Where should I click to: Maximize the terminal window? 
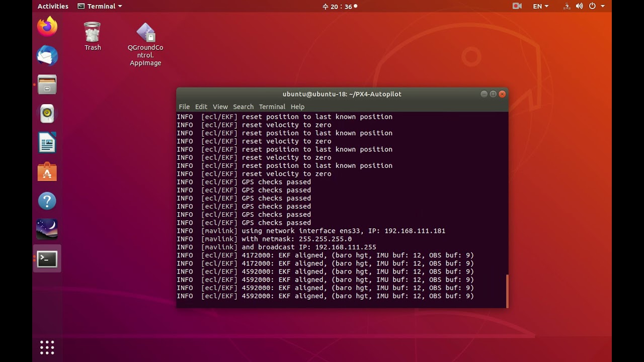493,94
